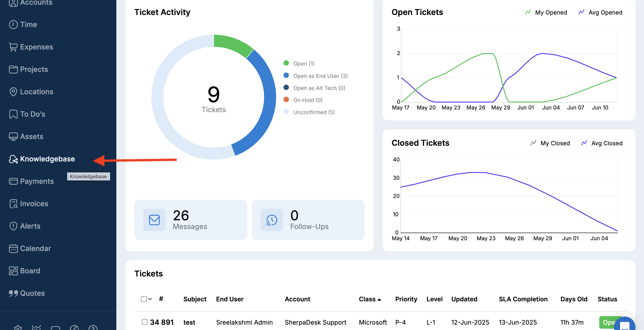Toggle My Opened series in legend
644x330 pixels.
(x=546, y=12)
